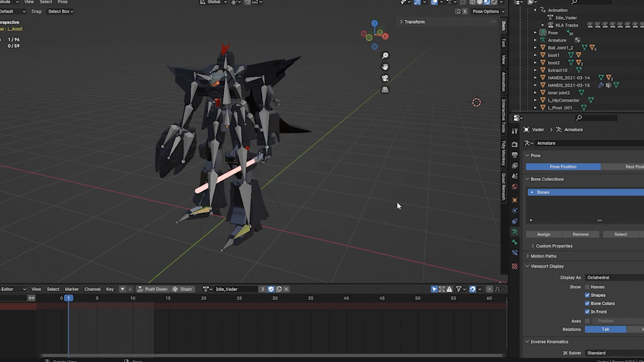644x362 pixels.
Task: Click the pose X-mirror X button
Action: (x=464, y=12)
